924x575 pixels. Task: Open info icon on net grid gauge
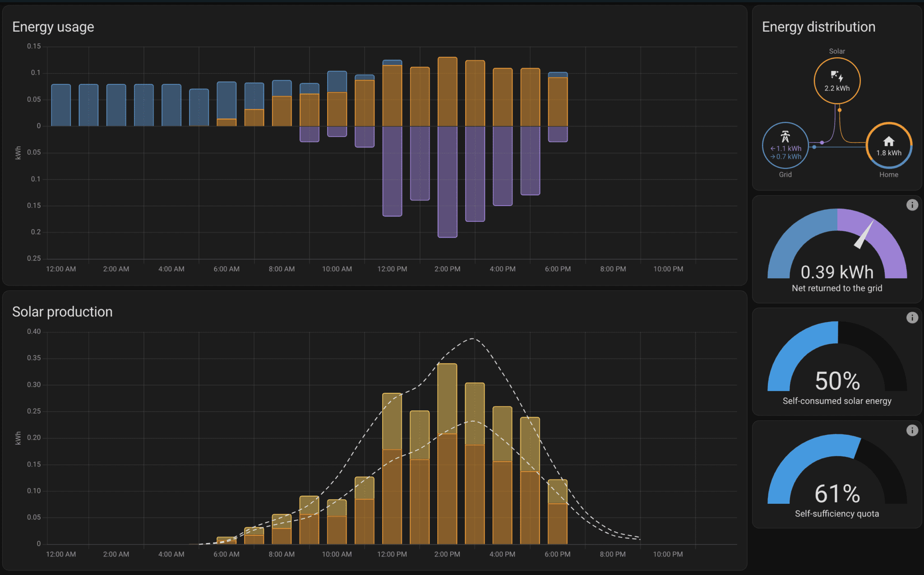[x=912, y=205]
